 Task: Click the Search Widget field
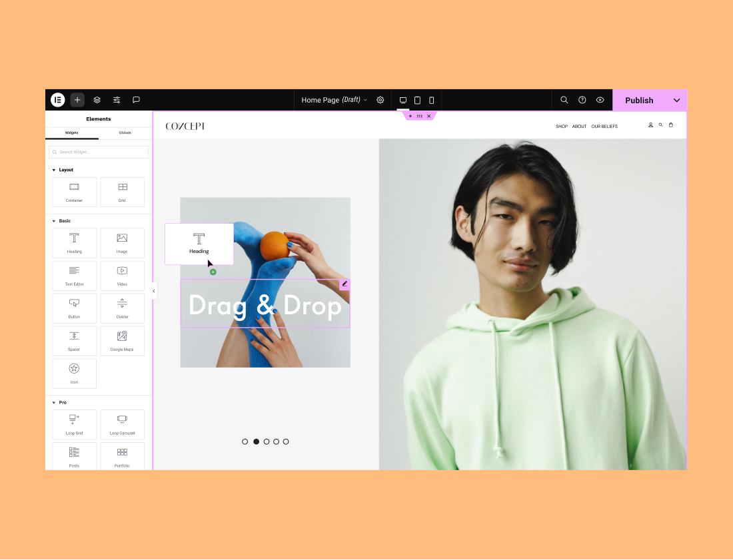tap(99, 152)
